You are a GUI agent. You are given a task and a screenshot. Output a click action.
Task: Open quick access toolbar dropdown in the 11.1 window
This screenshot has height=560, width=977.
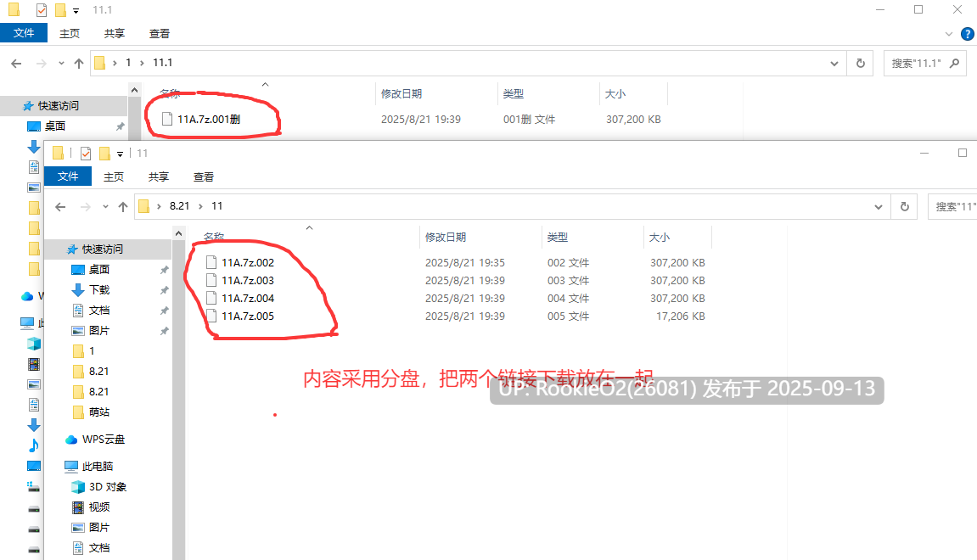[76, 10]
